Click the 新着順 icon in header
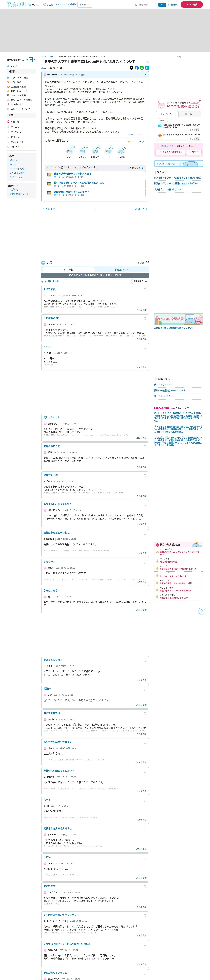The image size is (210, 980). (x=45, y=5)
